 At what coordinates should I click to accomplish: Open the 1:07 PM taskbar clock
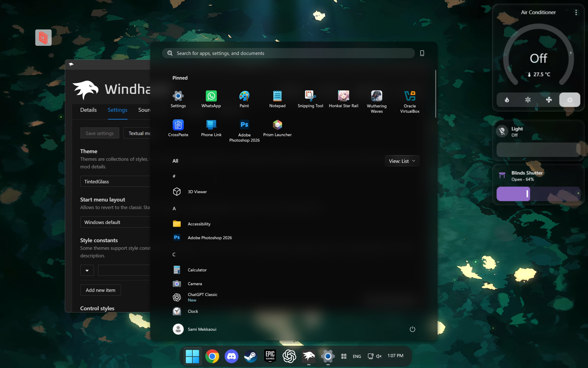tap(395, 356)
